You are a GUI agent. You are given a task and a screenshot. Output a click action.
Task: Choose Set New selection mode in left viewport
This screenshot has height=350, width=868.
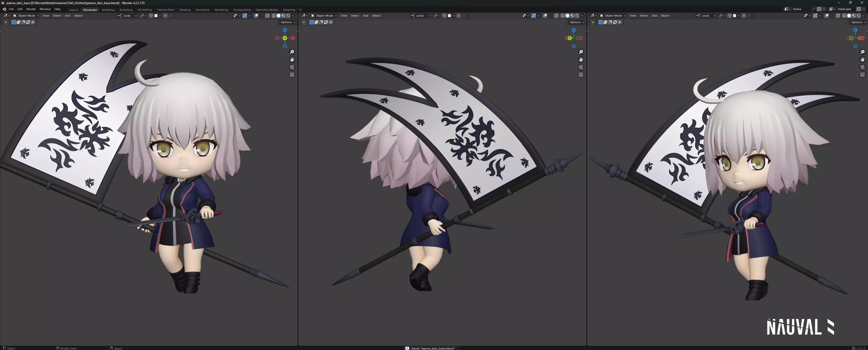pyautogui.click(x=14, y=22)
